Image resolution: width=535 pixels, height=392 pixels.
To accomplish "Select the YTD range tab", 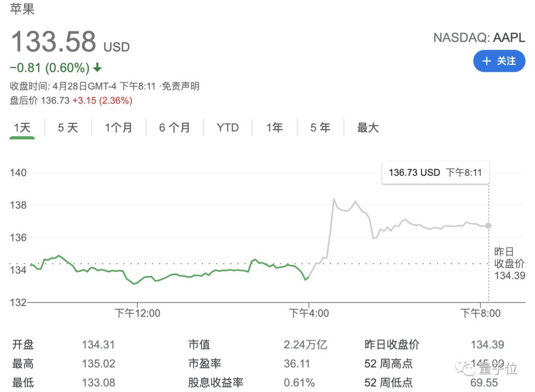I will pyautogui.click(x=227, y=128).
